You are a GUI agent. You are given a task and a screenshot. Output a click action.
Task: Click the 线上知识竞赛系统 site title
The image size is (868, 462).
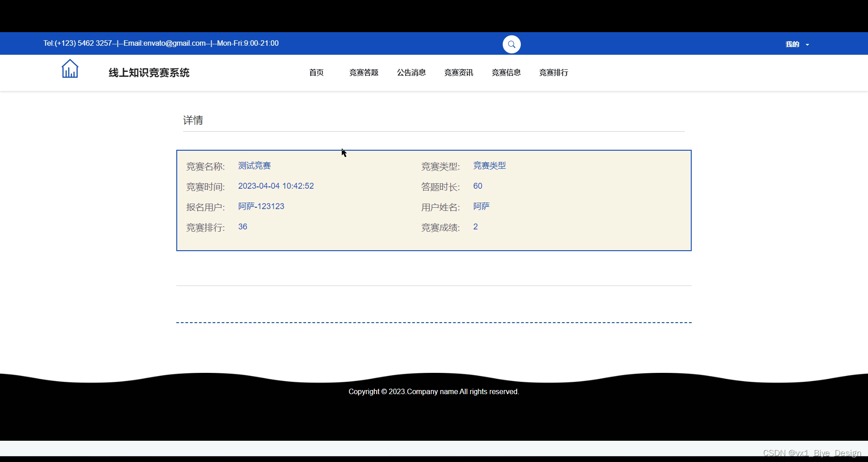pyautogui.click(x=148, y=72)
